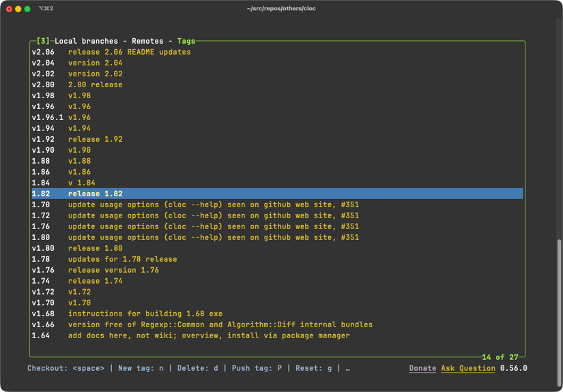This screenshot has height=392, width=563.
Task: Click the Checkout <space> hint
Action: pos(66,368)
